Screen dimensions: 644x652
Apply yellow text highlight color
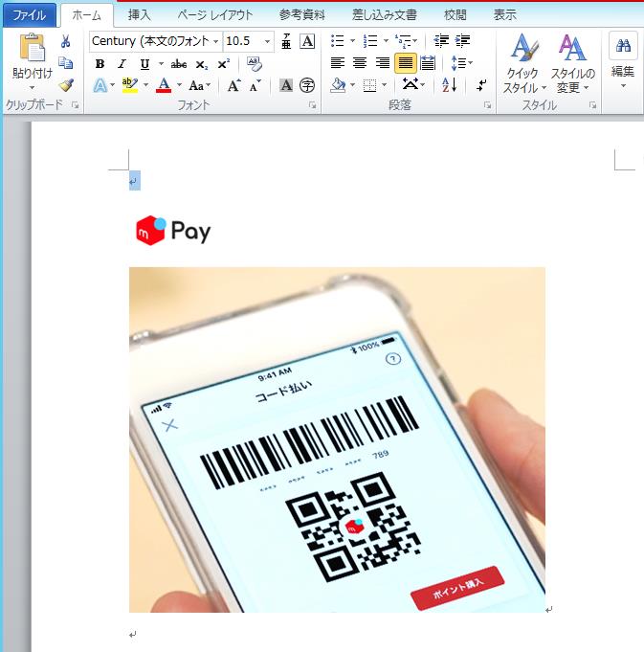[130, 85]
